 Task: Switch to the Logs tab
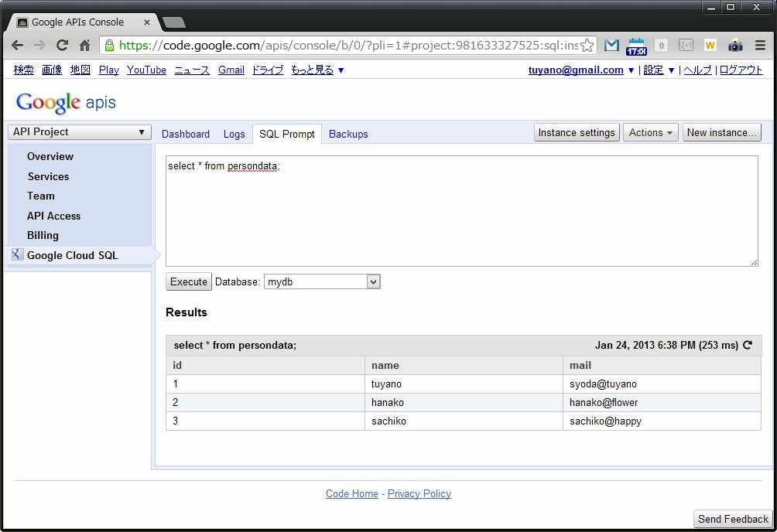(234, 134)
